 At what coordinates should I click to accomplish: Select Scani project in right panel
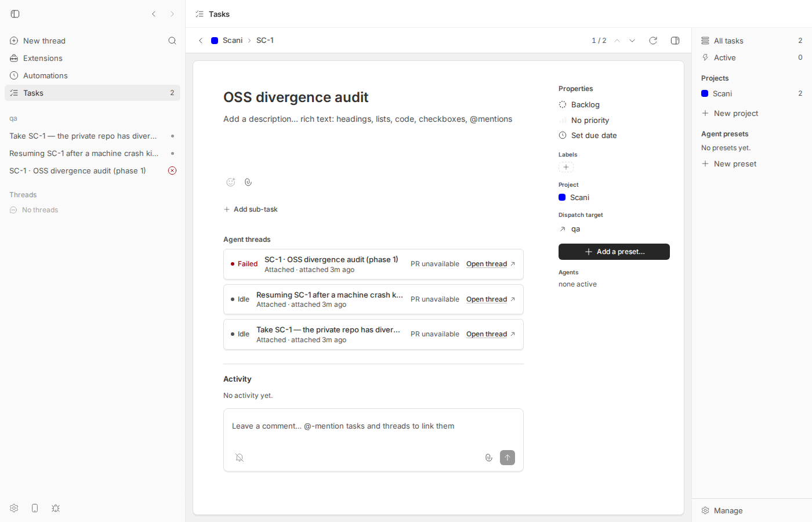coord(752,93)
